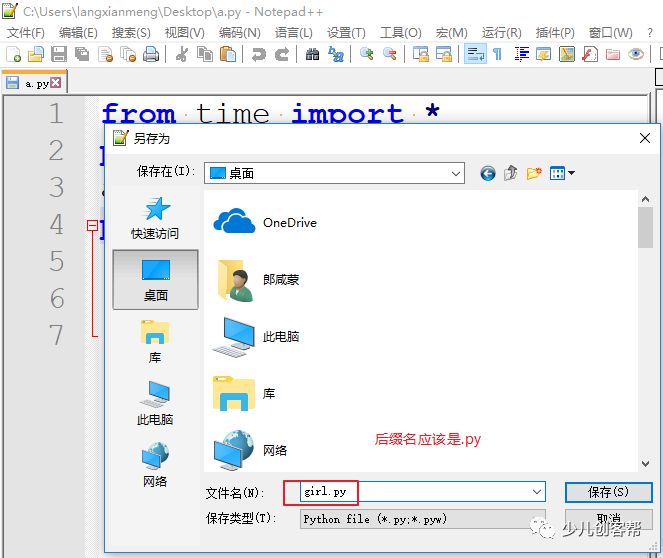Click the Folder as Workspace icon
The image size is (663, 558).
(x=613, y=54)
